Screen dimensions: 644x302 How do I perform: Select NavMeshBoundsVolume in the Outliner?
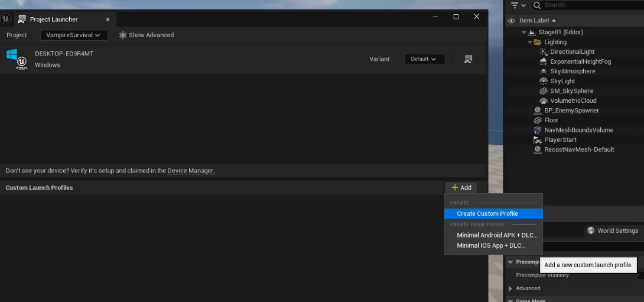(578, 130)
